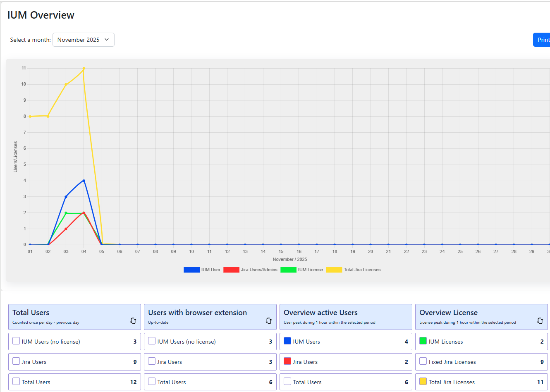
Task: Refresh the Users with browser extension card
Action: point(269,321)
